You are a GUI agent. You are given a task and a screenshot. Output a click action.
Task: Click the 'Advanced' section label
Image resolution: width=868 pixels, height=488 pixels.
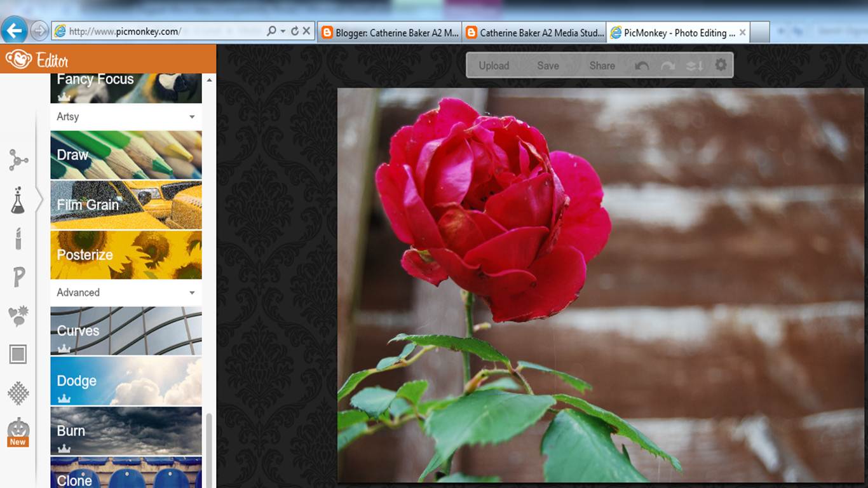pyautogui.click(x=78, y=293)
